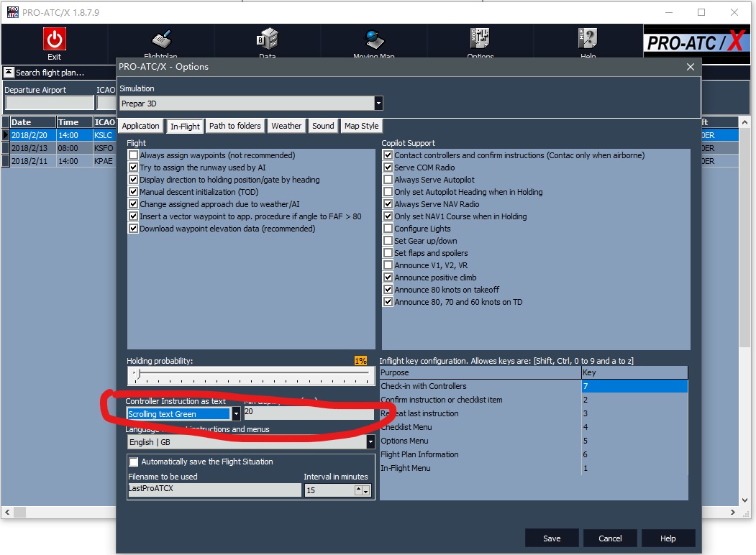Select the Options Menu key row
The height and width of the screenshot is (555, 756).
[534, 441]
